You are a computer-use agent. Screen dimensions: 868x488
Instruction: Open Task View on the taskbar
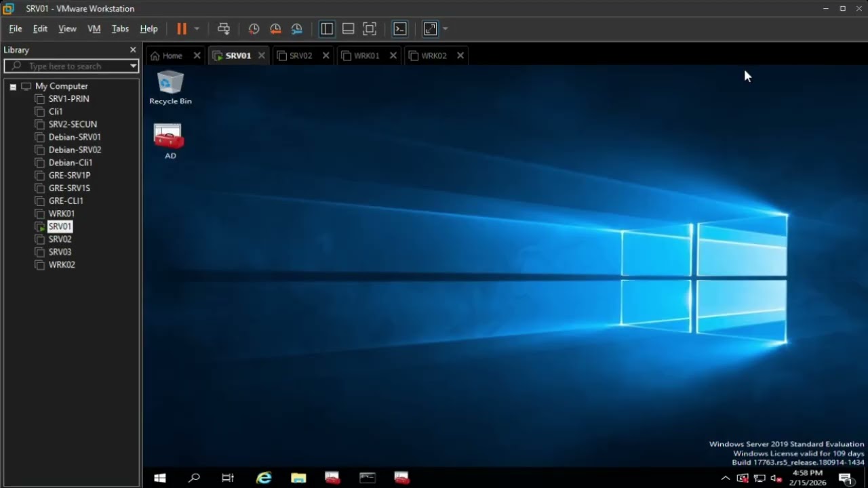(x=228, y=478)
